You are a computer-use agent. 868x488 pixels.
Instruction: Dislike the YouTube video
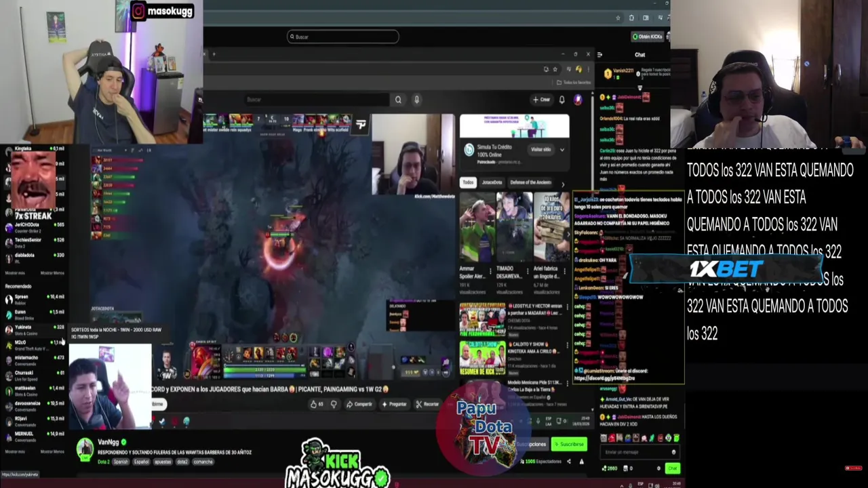[334, 404]
